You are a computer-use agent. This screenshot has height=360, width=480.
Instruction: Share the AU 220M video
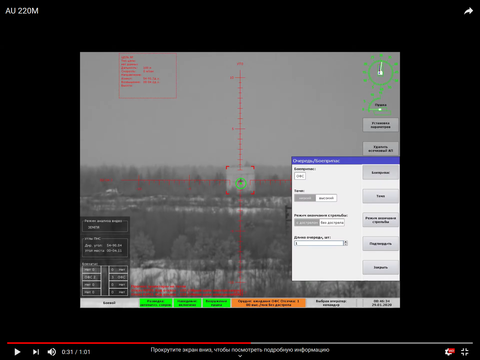468,11
